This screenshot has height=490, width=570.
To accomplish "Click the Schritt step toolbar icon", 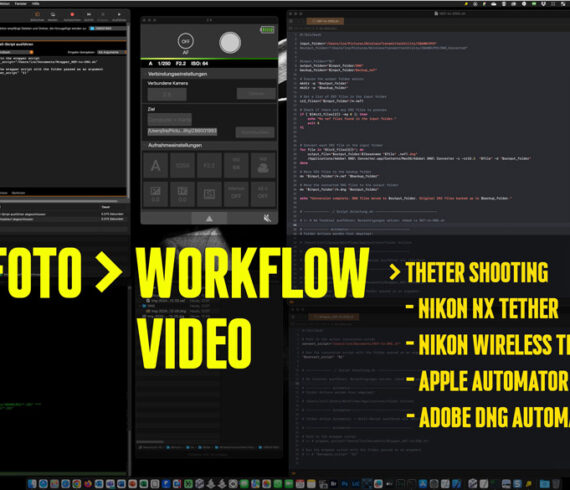I will (x=89, y=17).
